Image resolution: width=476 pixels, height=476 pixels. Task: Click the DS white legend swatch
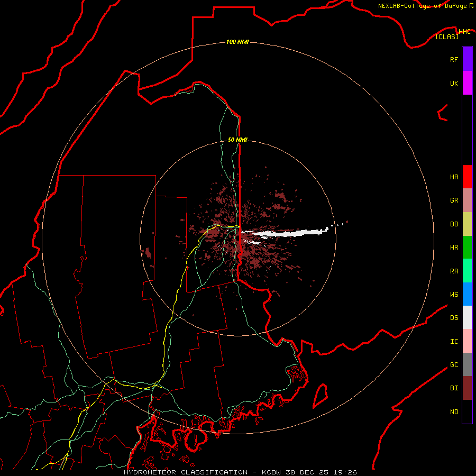click(467, 317)
